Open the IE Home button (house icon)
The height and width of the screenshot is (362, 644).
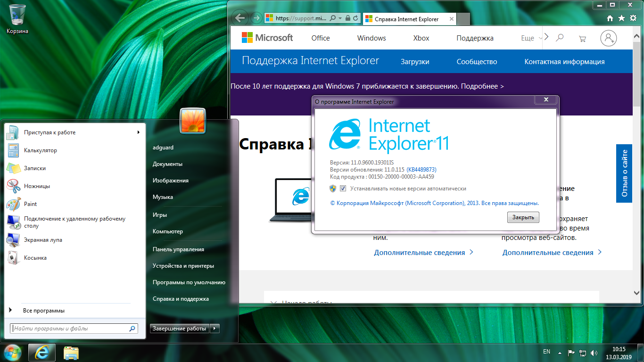pos(610,18)
